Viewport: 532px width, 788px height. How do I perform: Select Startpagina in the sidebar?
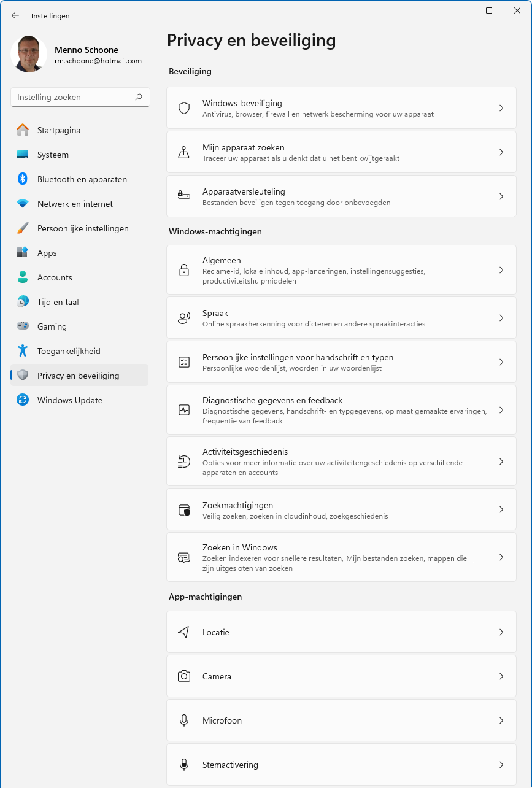[79, 130]
